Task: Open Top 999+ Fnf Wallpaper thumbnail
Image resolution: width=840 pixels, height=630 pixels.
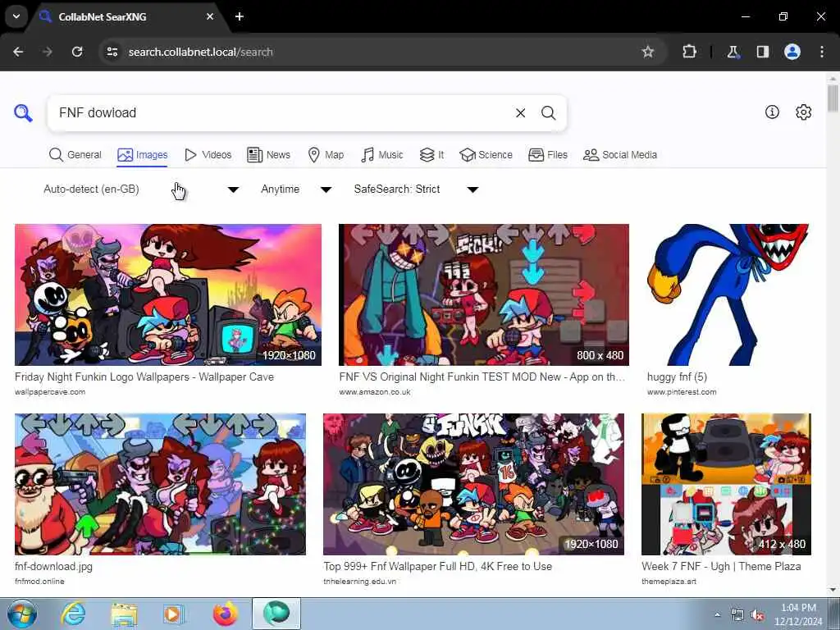Action: pos(473,484)
